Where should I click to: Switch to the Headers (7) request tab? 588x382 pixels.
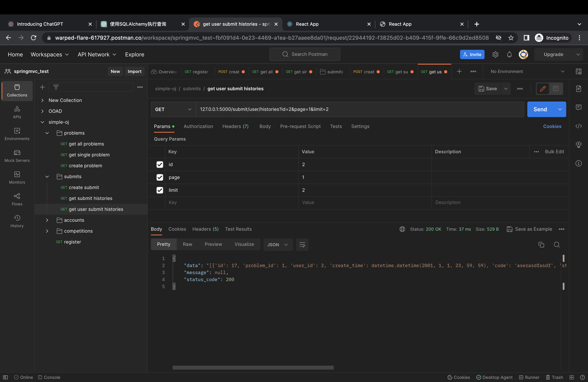[235, 126]
